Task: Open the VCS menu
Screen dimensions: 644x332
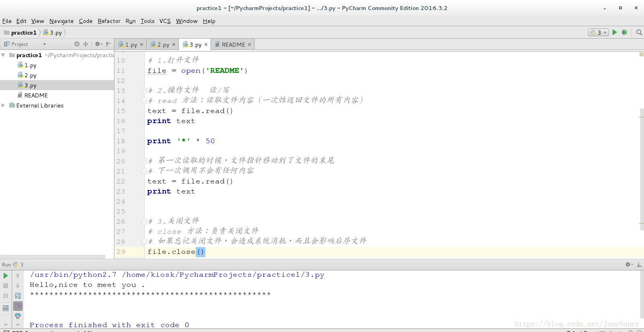Action: [165, 21]
